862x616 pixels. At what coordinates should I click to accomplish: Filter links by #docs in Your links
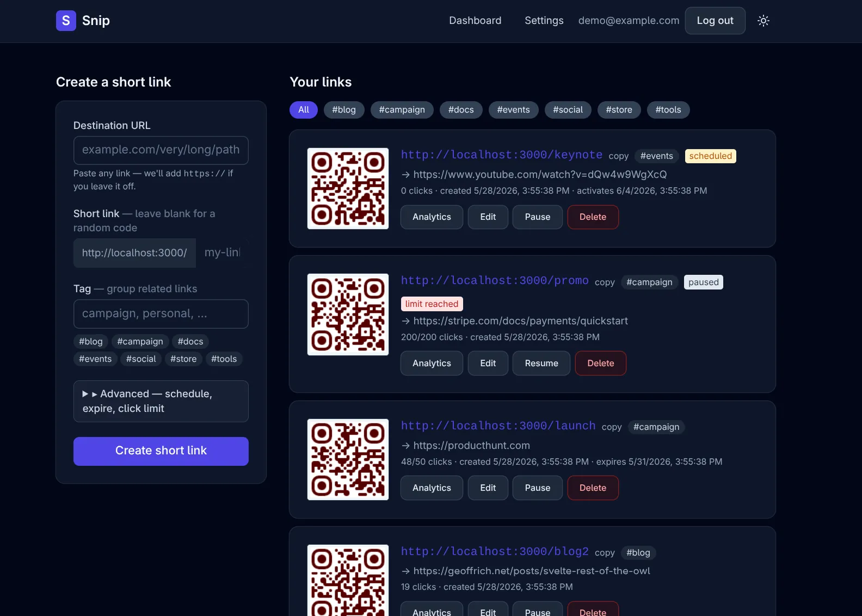461,110
